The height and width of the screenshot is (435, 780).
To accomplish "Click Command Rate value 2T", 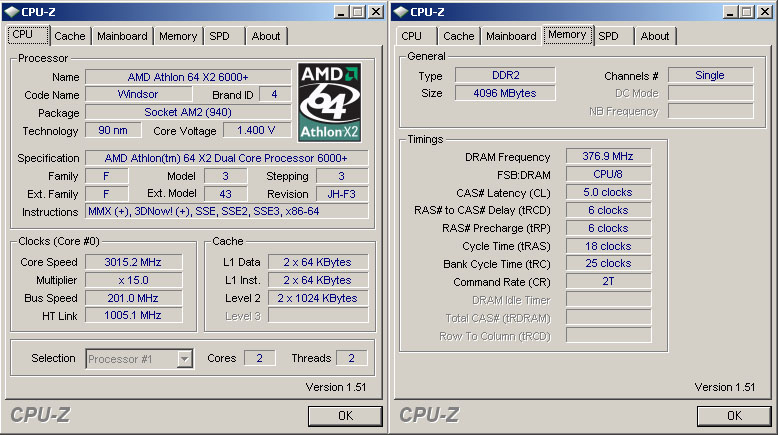I will click(608, 281).
